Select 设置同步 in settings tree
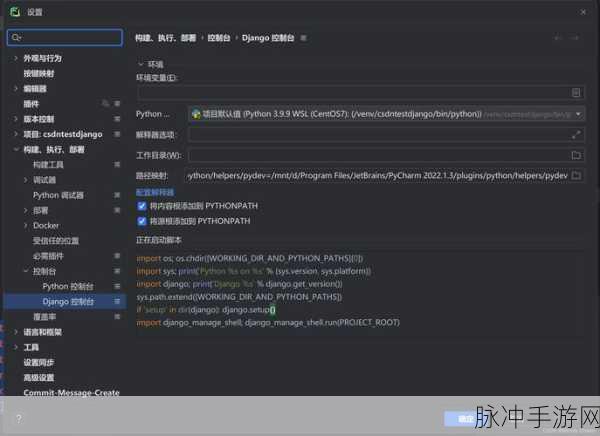 (x=39, y=363)
